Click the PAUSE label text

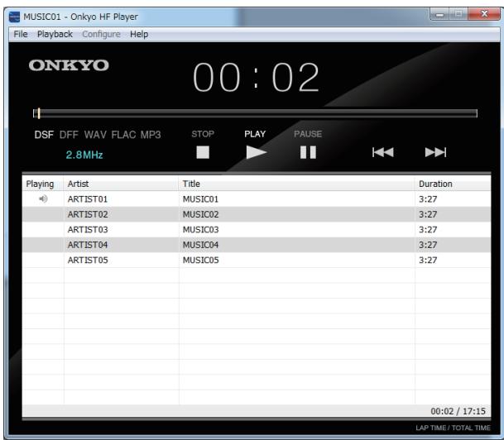coord(308,134)
